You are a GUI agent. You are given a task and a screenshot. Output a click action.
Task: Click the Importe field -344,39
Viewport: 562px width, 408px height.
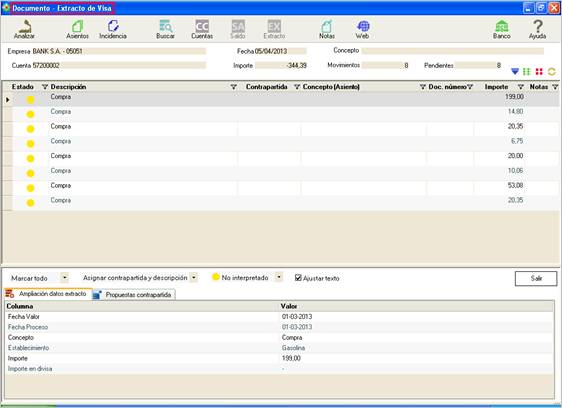click(x=281, y=65)
